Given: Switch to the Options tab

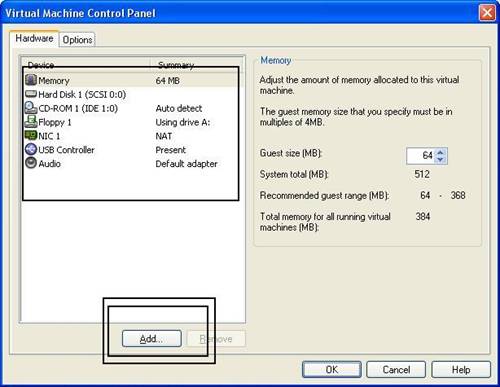Looking at the screenshot, I should (x=77, y=40).
